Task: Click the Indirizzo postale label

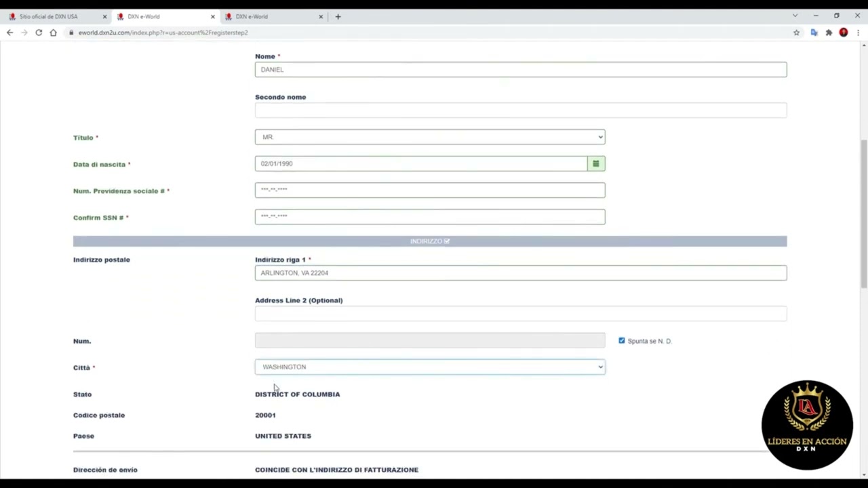Action: tap(102, 260)
